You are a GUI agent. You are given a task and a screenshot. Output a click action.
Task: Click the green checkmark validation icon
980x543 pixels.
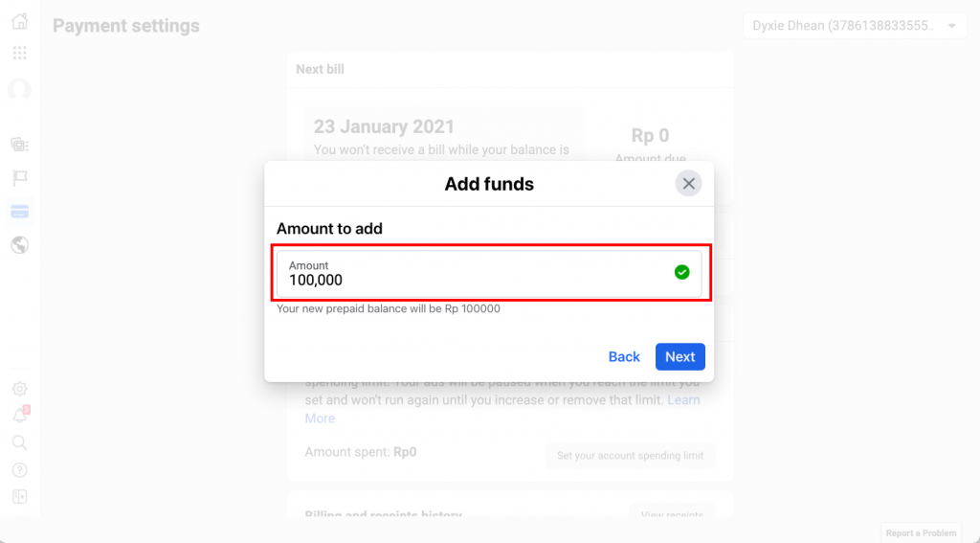coord(681,273)
